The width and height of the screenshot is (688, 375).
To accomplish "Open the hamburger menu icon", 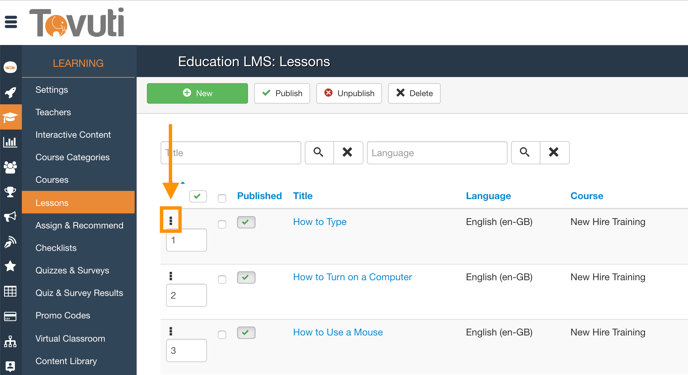I will click(11, 21).
